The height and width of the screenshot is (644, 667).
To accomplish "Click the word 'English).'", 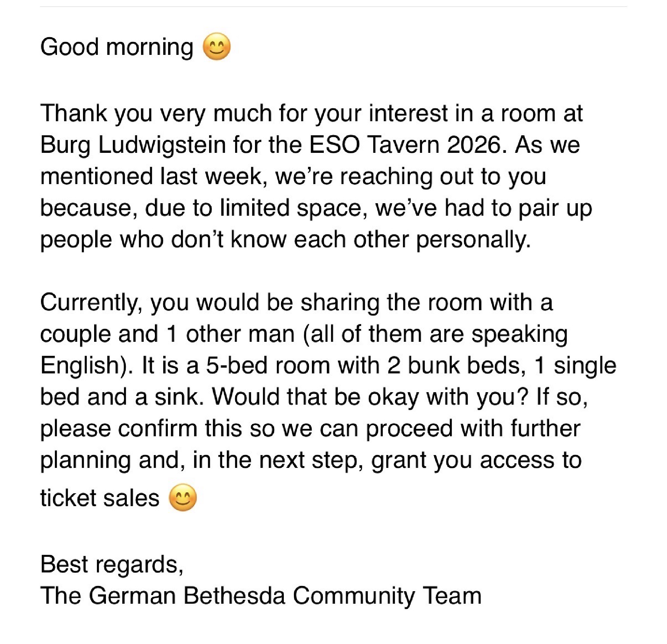I will coord(87,365).
